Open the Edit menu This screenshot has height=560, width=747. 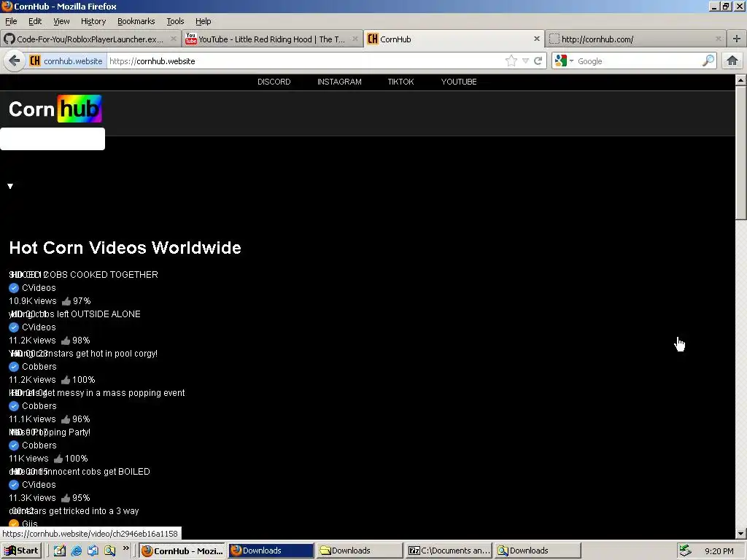pyautogui.click(x=35, y=21)
